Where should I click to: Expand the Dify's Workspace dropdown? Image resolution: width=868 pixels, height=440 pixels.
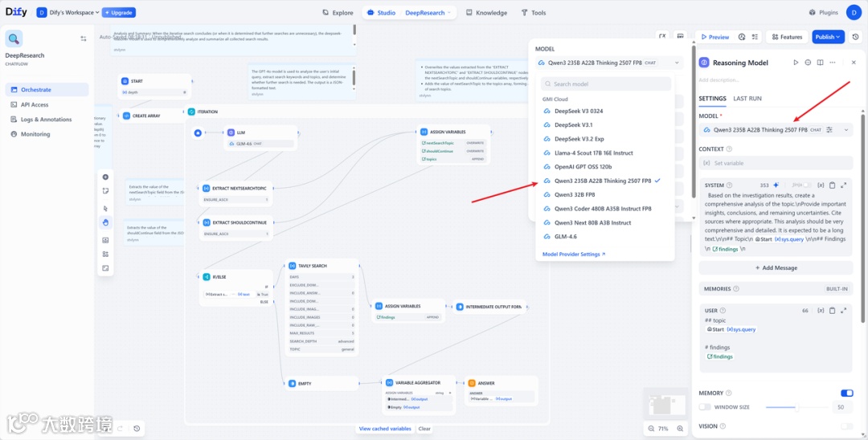tap(68, 12)
